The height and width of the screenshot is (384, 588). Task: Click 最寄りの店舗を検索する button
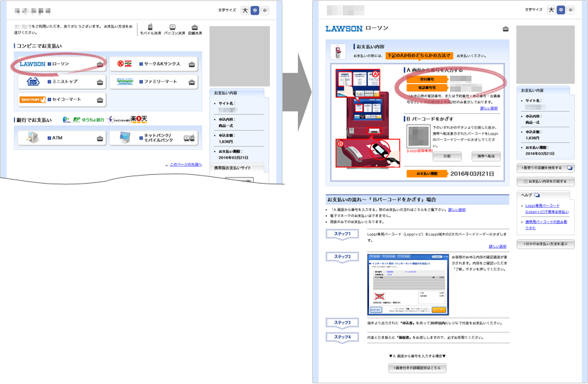coord(546,168)
